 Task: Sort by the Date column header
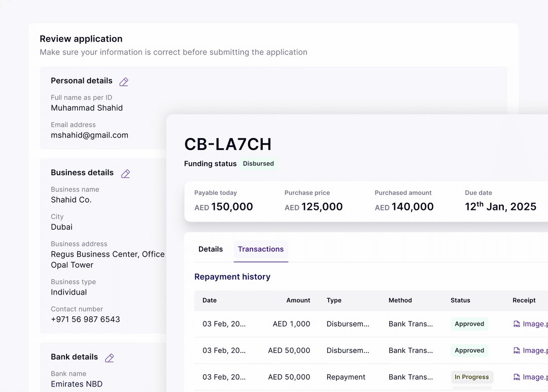point(210,300)
